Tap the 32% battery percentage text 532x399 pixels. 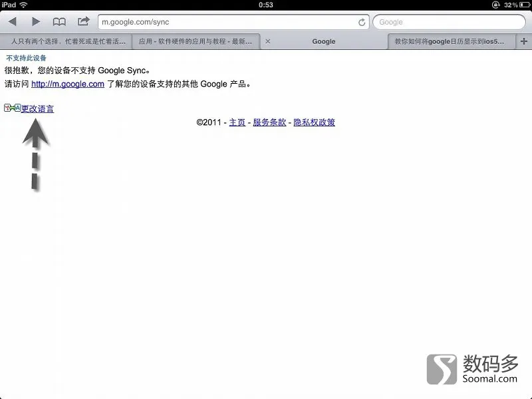(511, 5)
